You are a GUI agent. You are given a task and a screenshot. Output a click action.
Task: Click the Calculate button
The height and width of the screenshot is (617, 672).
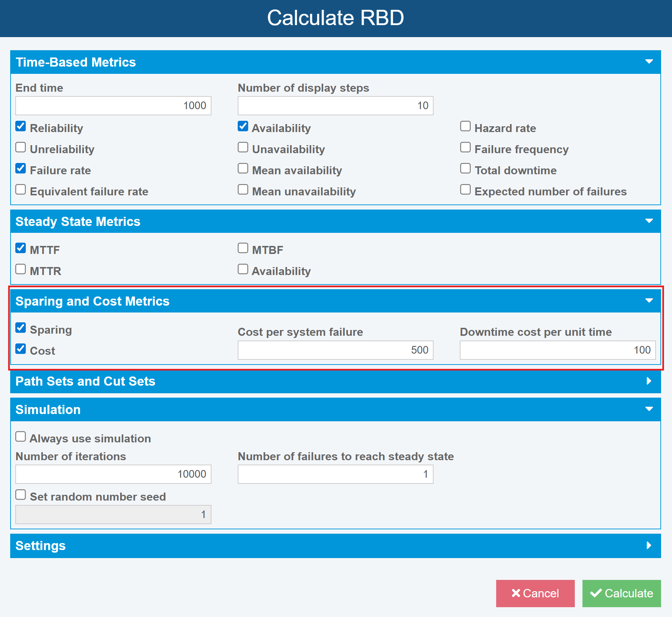point(621,593)
